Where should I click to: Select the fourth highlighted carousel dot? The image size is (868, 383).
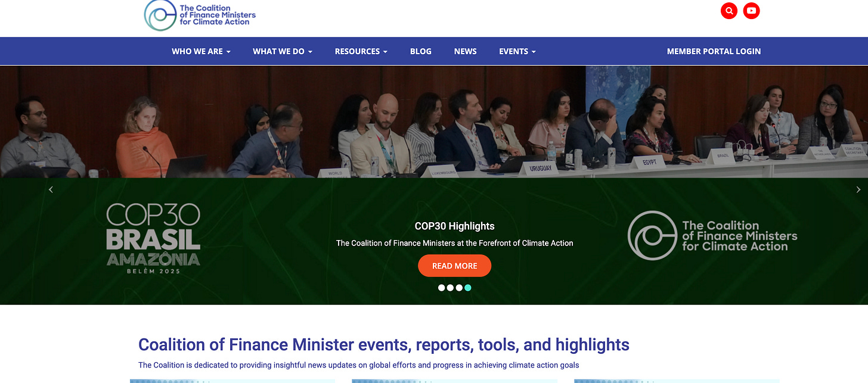coord(468,288)
